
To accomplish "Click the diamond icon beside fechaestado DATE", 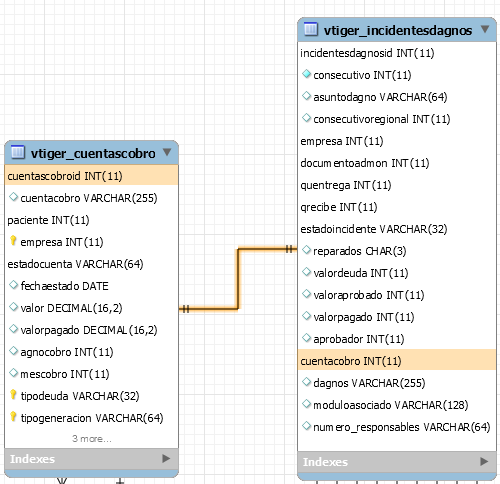I will (x=13, y=285).
